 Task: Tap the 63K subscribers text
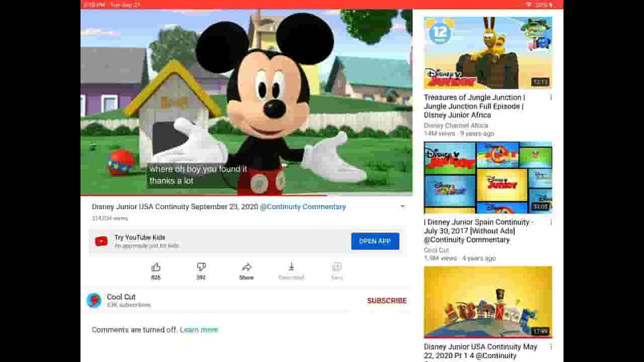(x=129, y=305)
